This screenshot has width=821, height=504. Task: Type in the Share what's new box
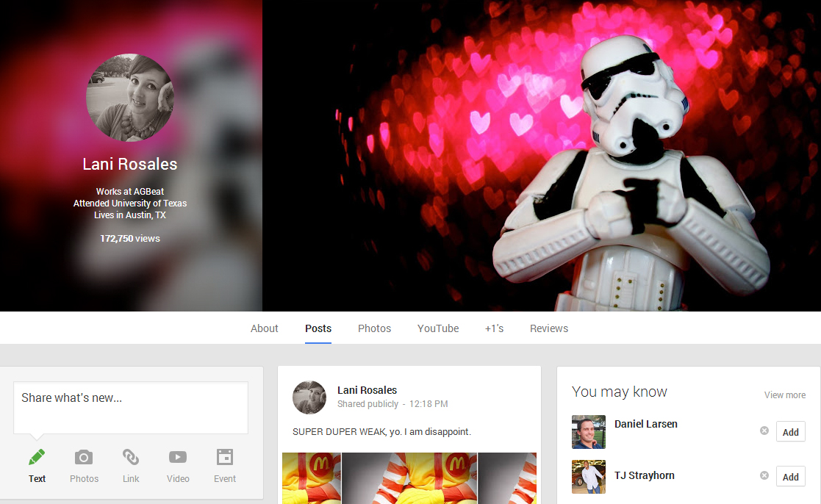pos(130,406)
